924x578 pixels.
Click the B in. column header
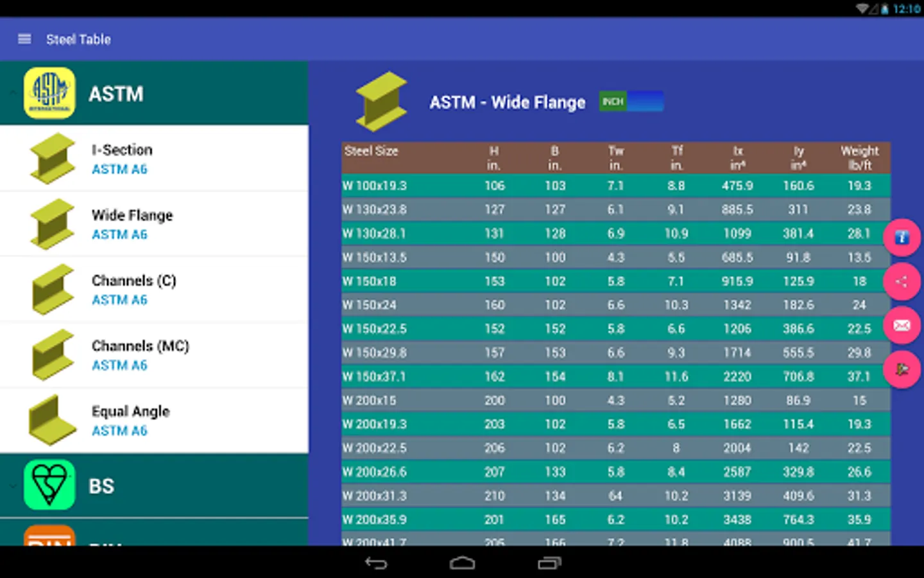tap(554, 158)
